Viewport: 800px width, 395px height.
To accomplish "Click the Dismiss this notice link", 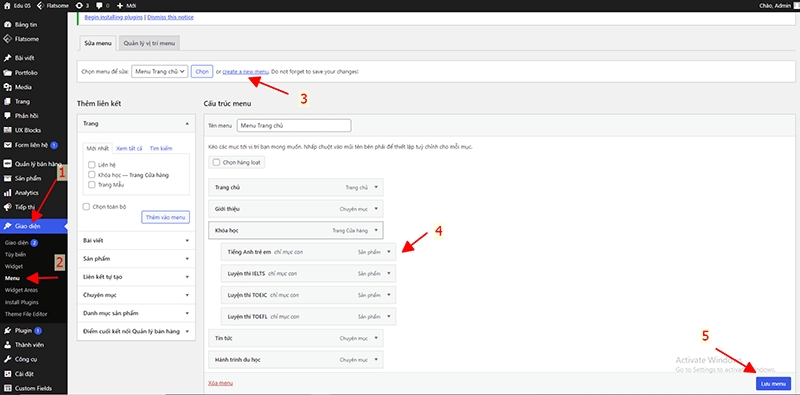I will 170,17.
